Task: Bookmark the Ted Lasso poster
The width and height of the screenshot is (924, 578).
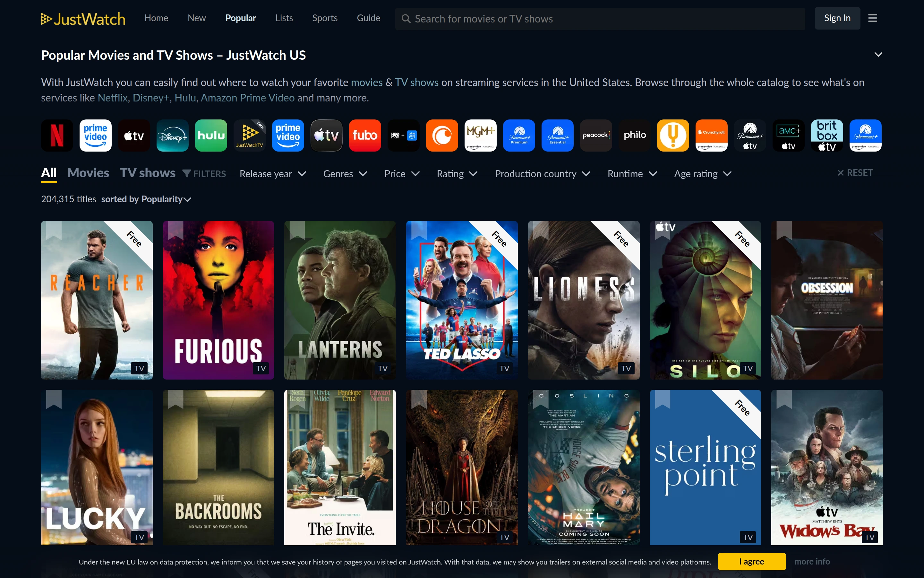Action: pos(419,230)
